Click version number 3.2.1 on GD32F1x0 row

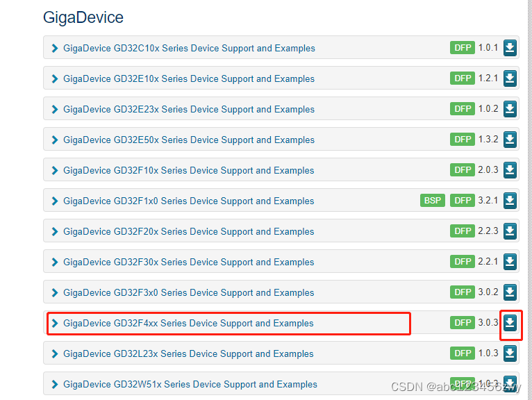click(x=488, y=200)
